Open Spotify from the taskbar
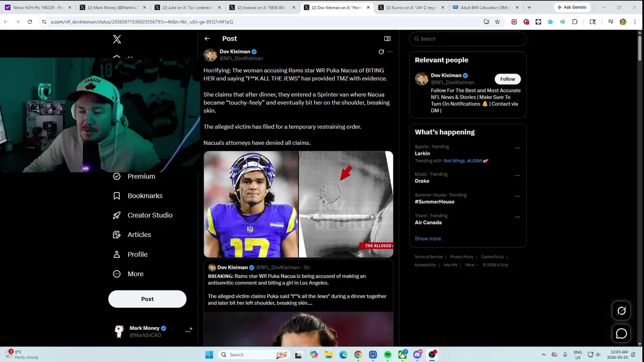 (x=387, y=354)
